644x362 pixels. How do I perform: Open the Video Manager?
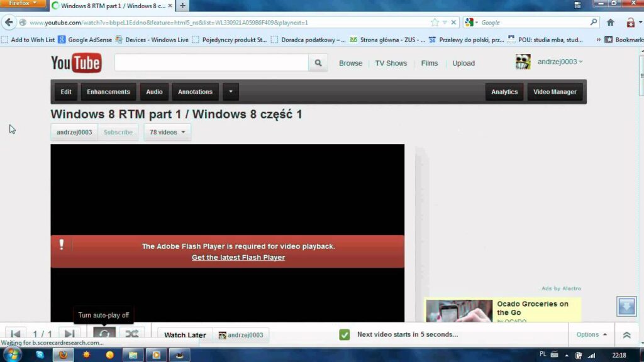[x=555, y=92]
